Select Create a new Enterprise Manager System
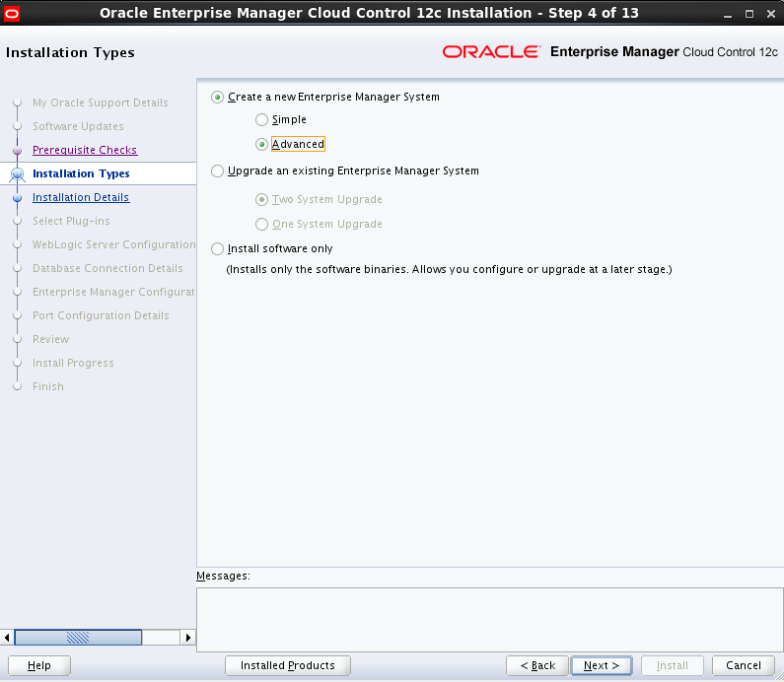This screenshot has height=682, width=784. (x=217, y=97)
